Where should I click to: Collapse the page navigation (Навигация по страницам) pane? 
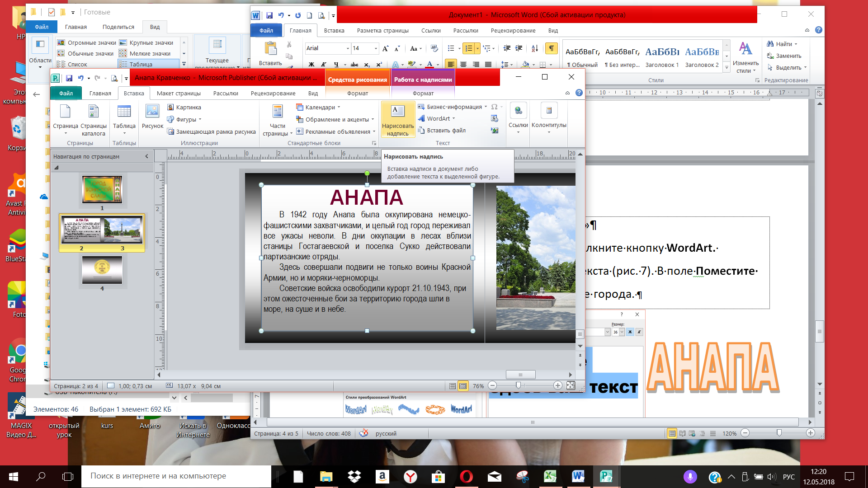pyautogui.click(x=146, y=156)
